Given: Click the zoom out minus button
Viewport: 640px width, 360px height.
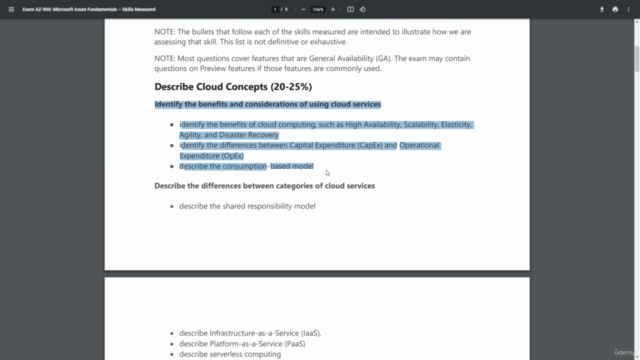Looking at the screenshot, I should 303,9.
